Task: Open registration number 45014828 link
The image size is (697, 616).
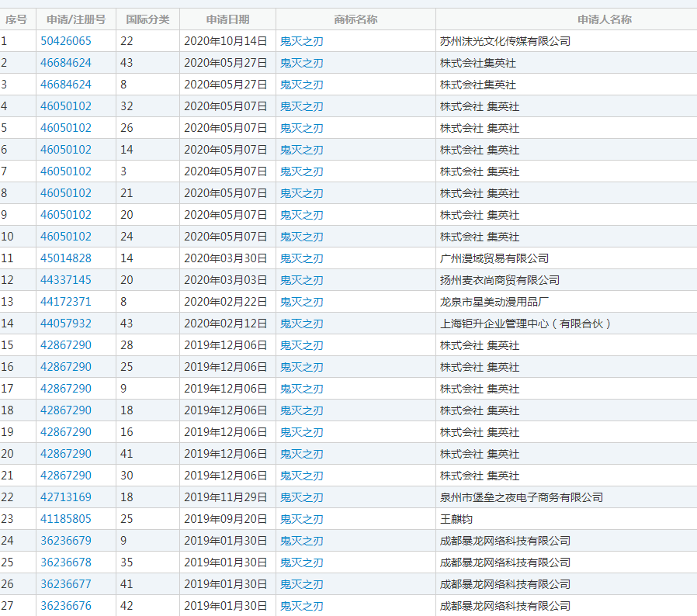Action: tap(66, 258)
